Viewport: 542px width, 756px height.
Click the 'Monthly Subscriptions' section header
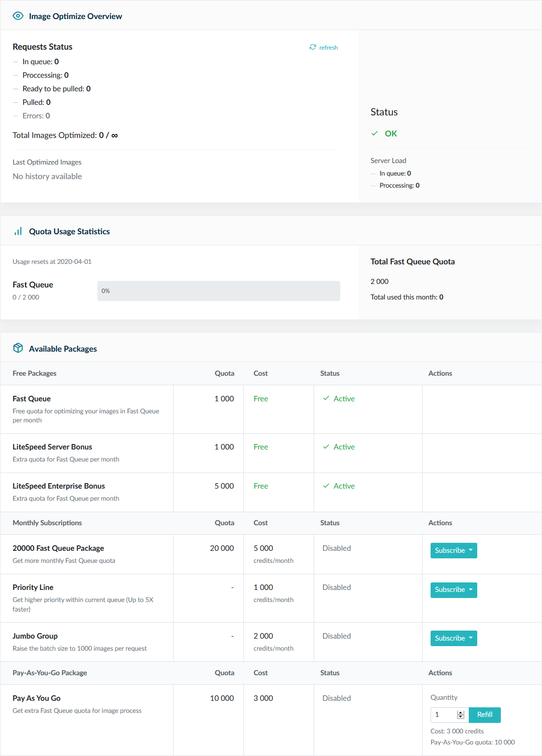coord(47,523)
